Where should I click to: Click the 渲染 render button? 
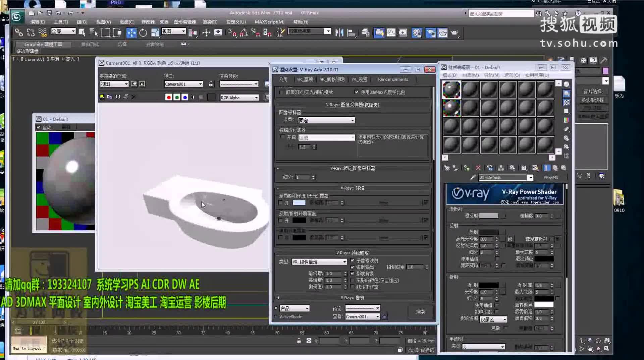click(420, 312)
